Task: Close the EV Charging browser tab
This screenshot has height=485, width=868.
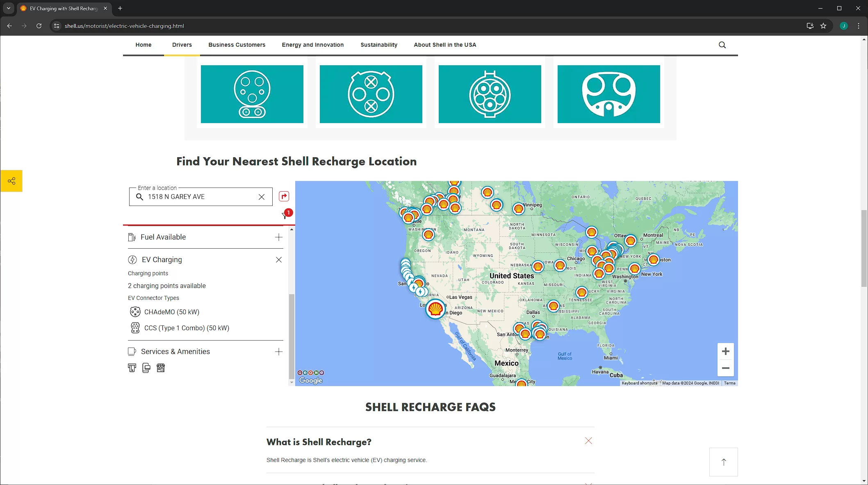Action: tap(105, 8)
